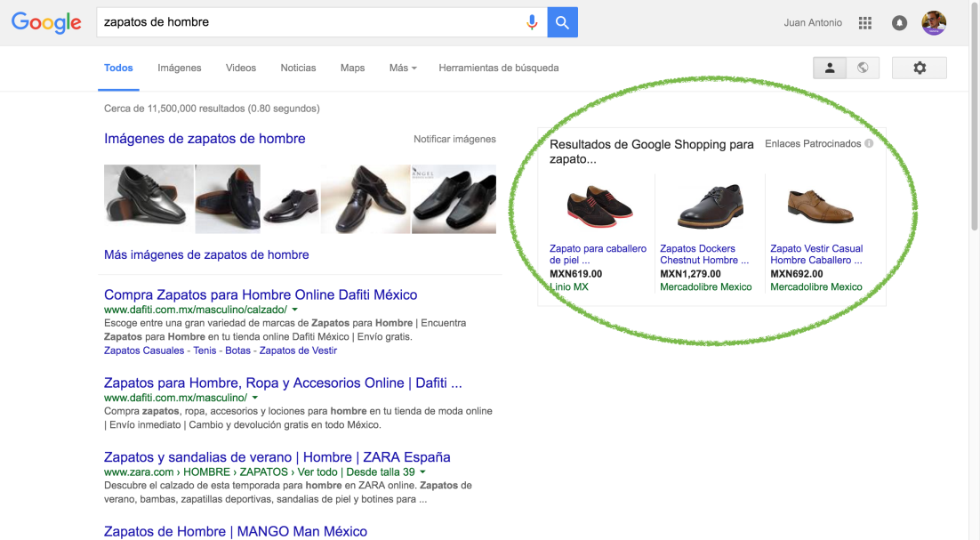
Task: Open the account profile picture
Action: pos(934,23)
